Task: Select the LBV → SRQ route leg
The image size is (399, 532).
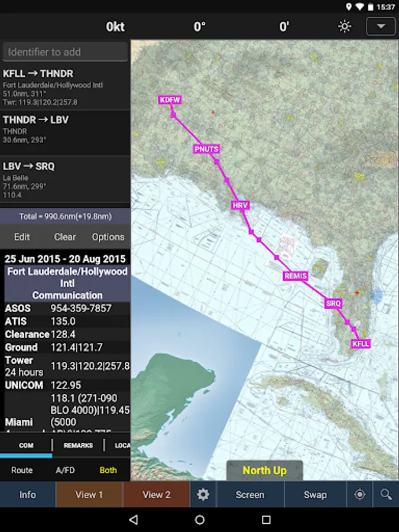Action: [x=65, y=180]
